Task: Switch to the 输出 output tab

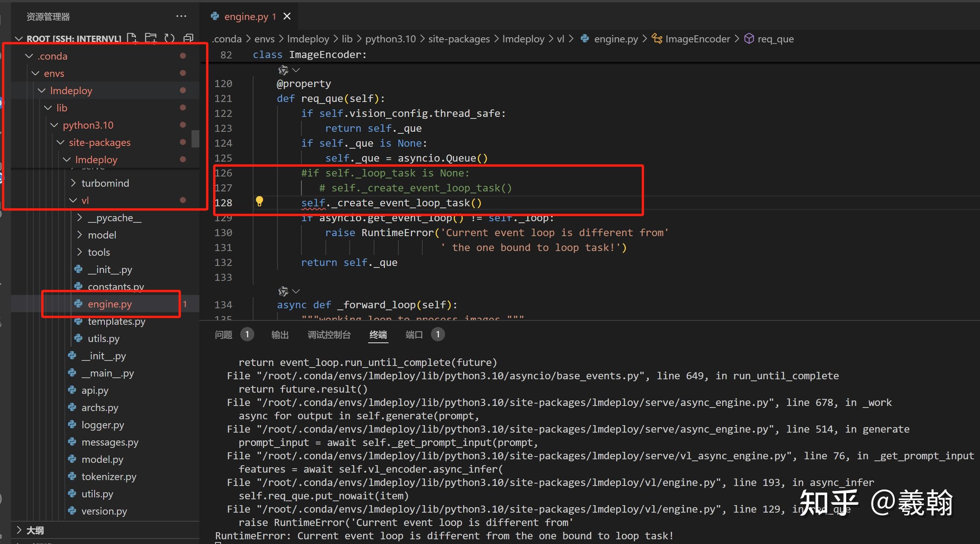Action: click(280, 335)
